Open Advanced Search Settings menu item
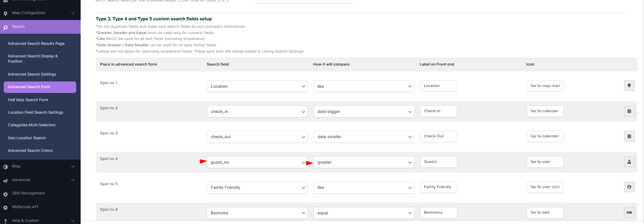Viewport: 644px width, 224px height. click(x=32, y=74)
